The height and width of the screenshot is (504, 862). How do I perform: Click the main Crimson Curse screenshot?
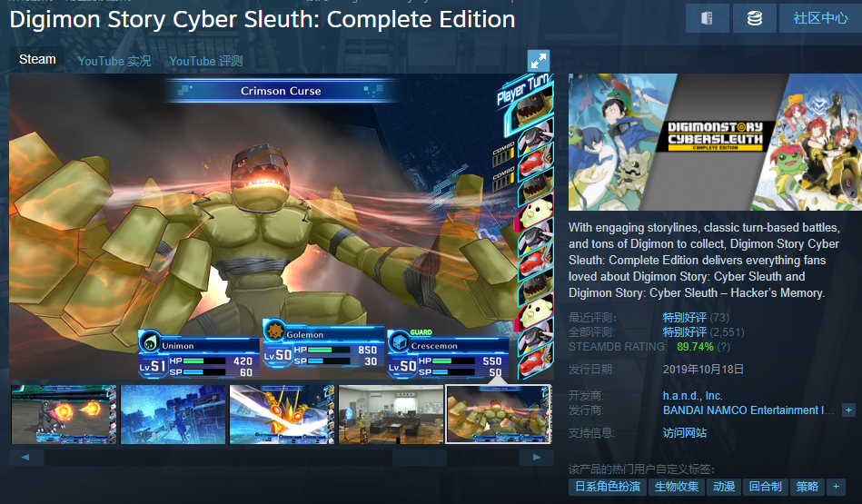pyautogui.click(x=282, y=226)
